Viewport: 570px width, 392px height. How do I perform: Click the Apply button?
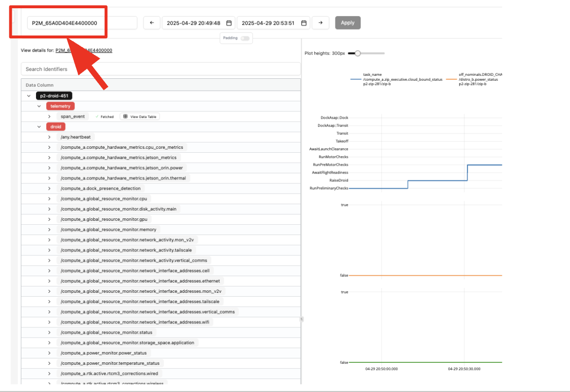point(348,22)
